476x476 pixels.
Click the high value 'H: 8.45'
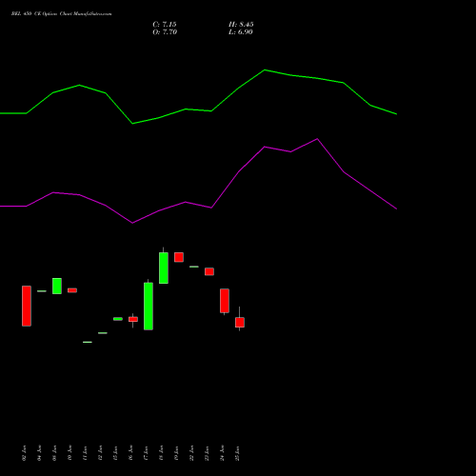click(x=241, y=25)
